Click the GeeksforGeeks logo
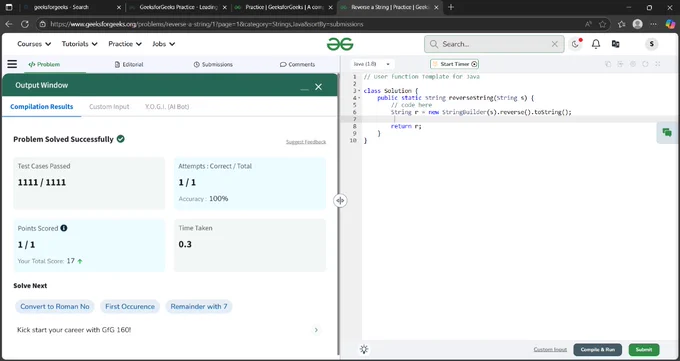This screenshot has width=680, height=361. [x=340, y=44]
